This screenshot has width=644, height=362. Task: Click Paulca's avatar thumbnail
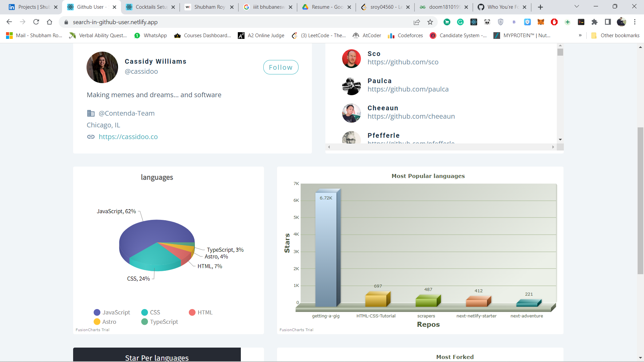click(352, 86)
